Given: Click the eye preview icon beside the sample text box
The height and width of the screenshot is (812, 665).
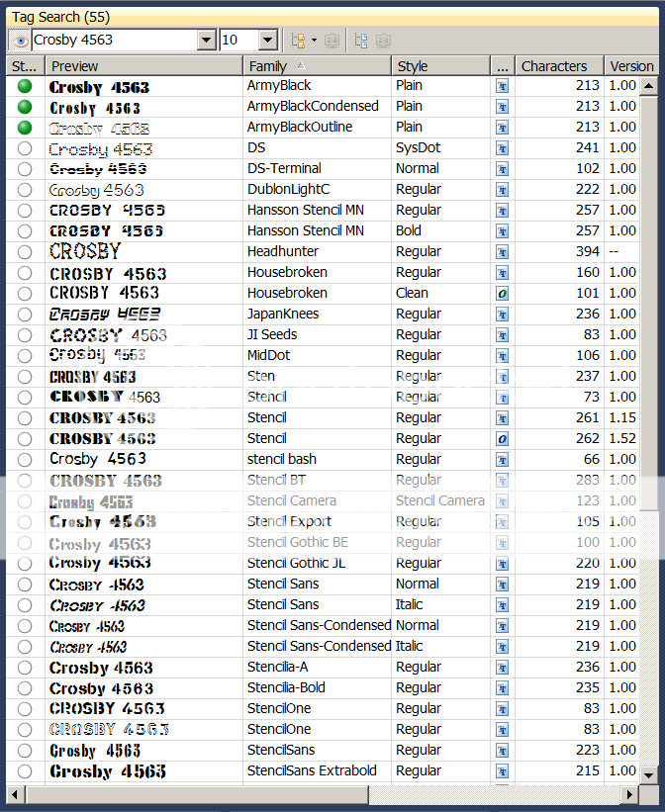Looking at the screenshot, I should point(19,41).
